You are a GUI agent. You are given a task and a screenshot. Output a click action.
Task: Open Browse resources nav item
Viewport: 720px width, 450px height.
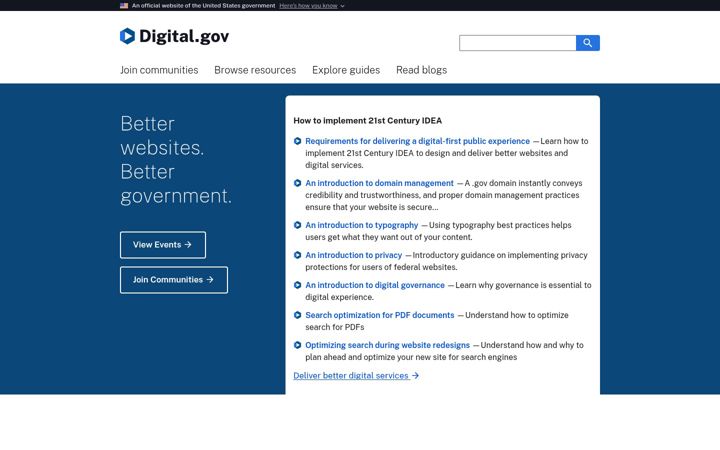point(255,70)
